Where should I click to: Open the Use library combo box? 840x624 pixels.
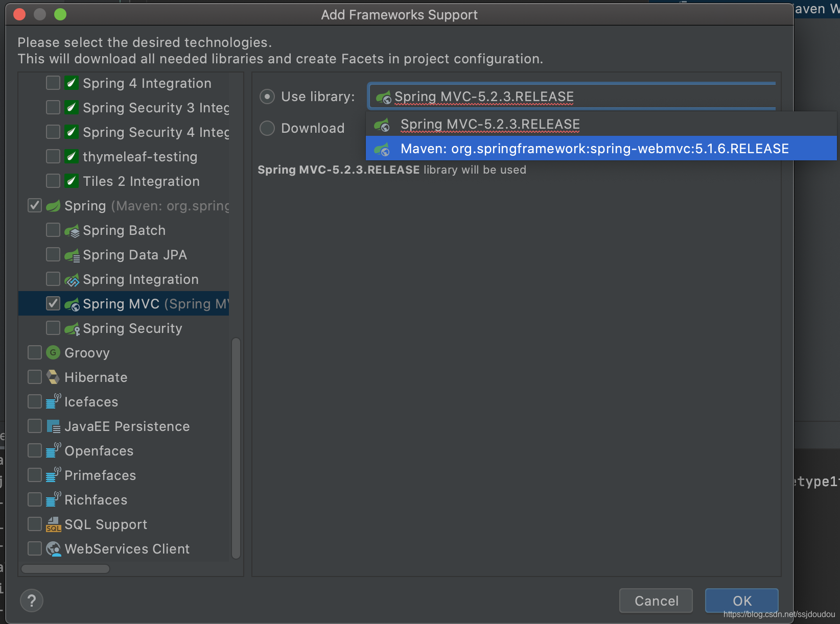click(572, 97)
